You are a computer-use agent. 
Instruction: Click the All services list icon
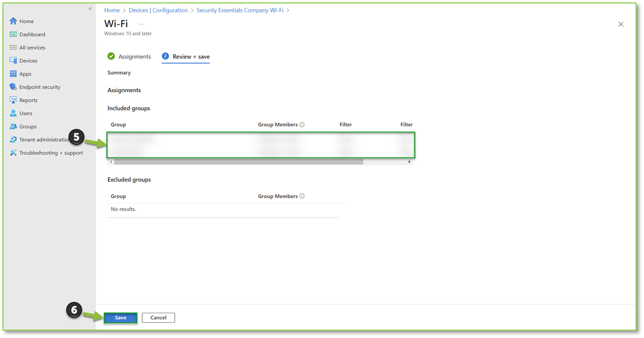click(x=13, y=48)
